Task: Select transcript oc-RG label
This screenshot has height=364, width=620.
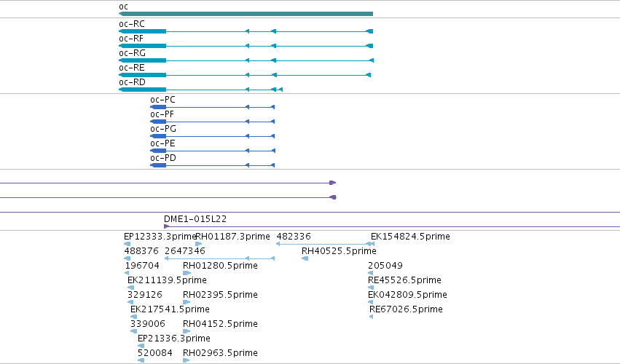Action: [x=133, y=53]
